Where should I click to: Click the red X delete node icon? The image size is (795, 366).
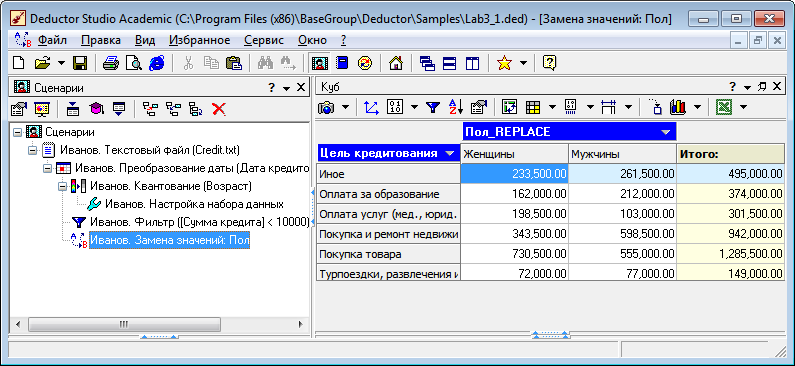click(219, 108)
